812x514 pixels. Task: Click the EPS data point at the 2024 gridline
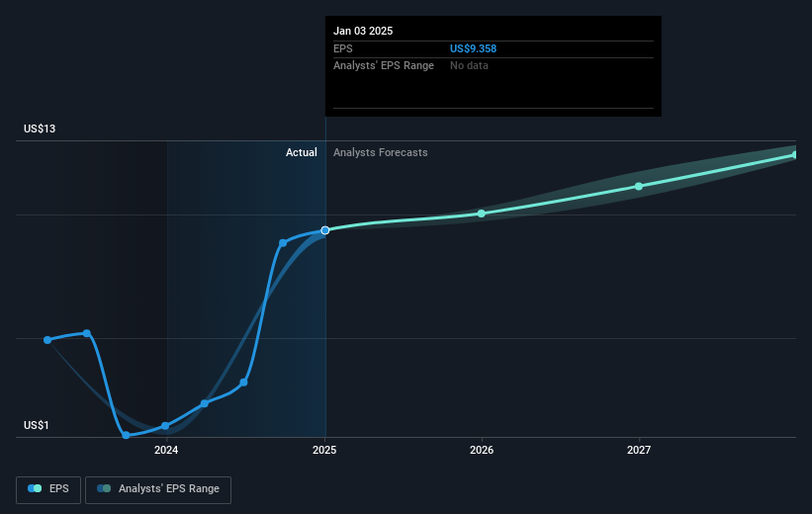tap(165, 426)
